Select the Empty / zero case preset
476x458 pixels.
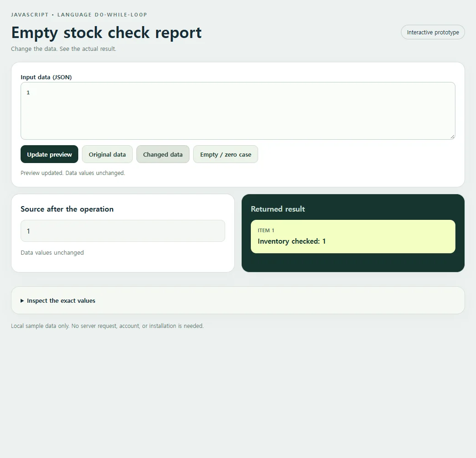pos(226,154)
